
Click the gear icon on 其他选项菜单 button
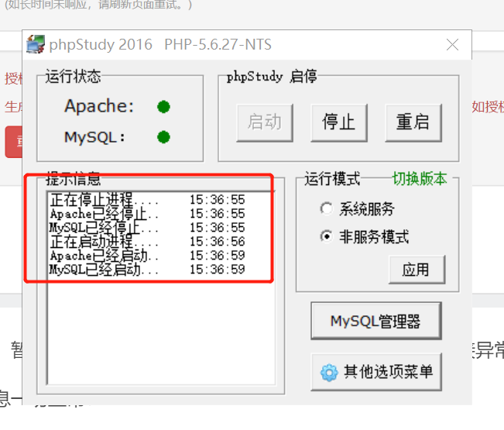click(329, 373)
